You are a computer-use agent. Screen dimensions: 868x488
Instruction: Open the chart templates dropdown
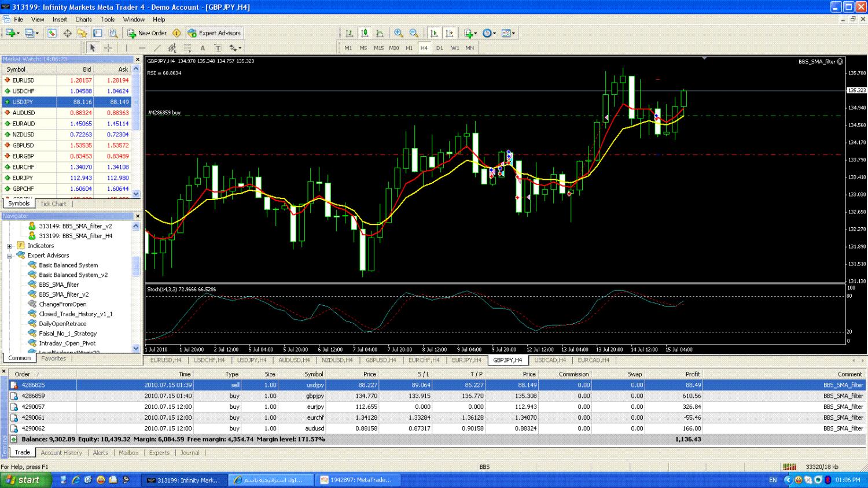coord(509,34)
